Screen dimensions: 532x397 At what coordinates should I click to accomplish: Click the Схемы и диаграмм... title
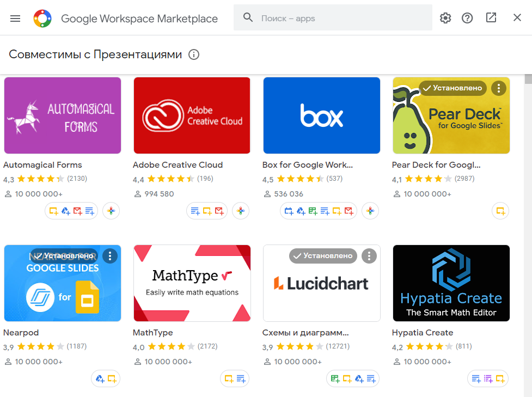coord(305,333)
